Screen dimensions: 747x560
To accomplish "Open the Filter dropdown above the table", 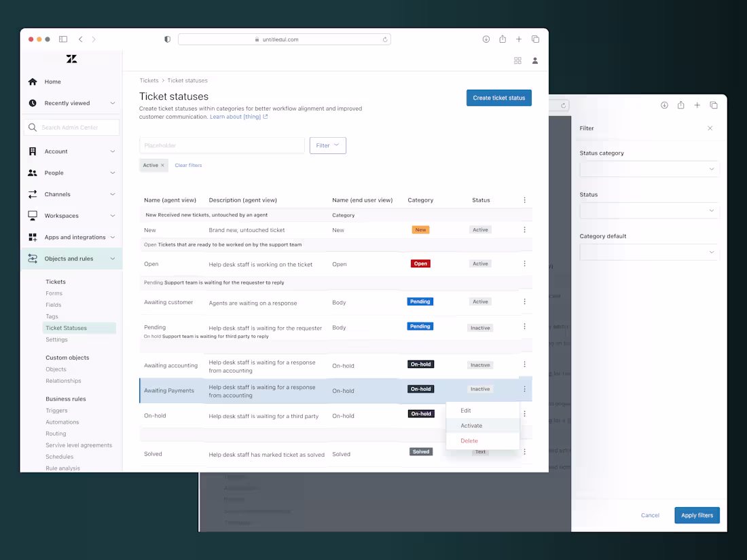I will tap(327, 145).
